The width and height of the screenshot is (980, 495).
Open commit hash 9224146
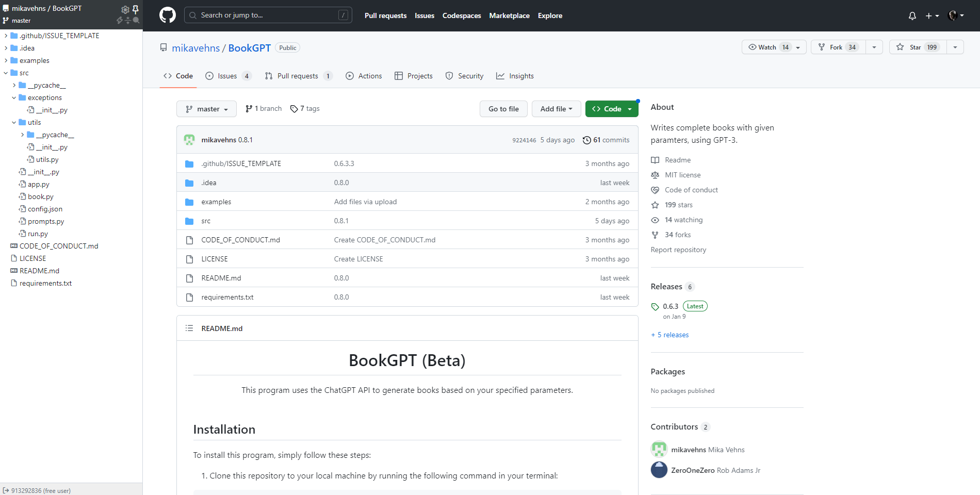coord(524,140)
